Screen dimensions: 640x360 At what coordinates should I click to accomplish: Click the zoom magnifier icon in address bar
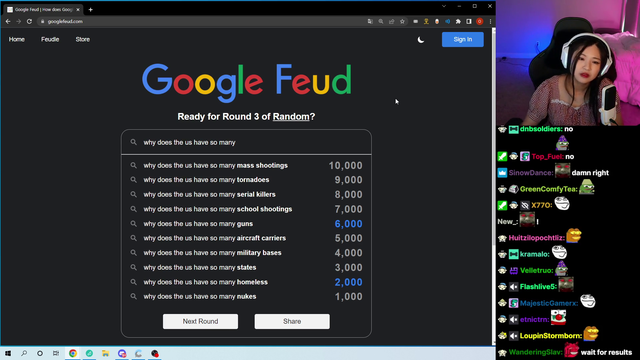pos(381,22)
